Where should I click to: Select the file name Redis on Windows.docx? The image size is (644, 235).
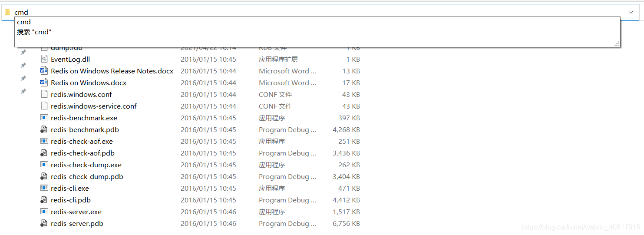click(89, 83)
